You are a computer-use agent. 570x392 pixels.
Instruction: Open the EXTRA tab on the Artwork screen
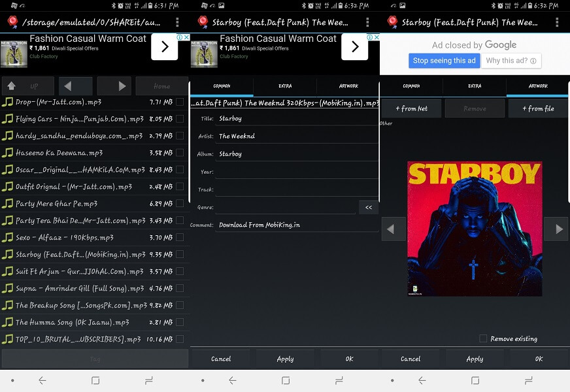475,86
